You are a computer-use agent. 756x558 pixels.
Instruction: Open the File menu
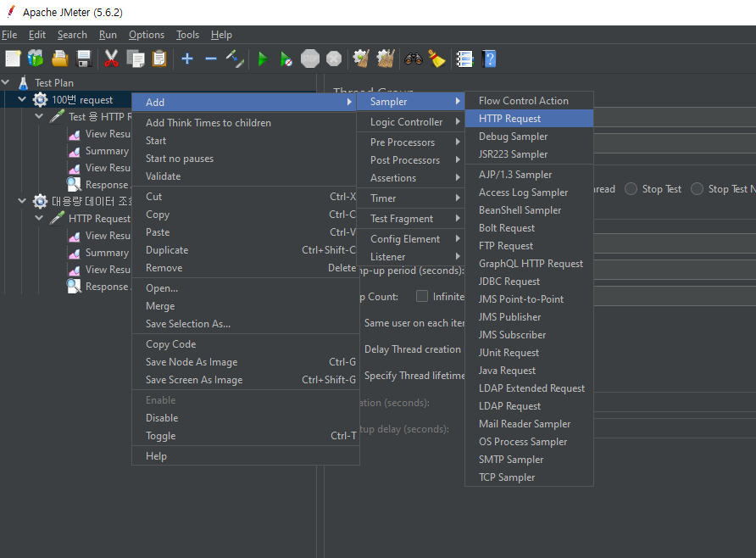tap(9, 35)
